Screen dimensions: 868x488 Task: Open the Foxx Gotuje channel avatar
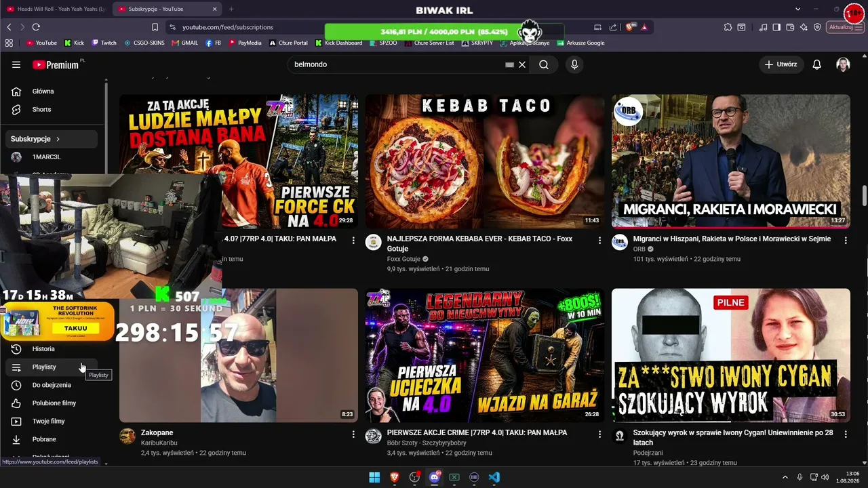pos(374,243)
